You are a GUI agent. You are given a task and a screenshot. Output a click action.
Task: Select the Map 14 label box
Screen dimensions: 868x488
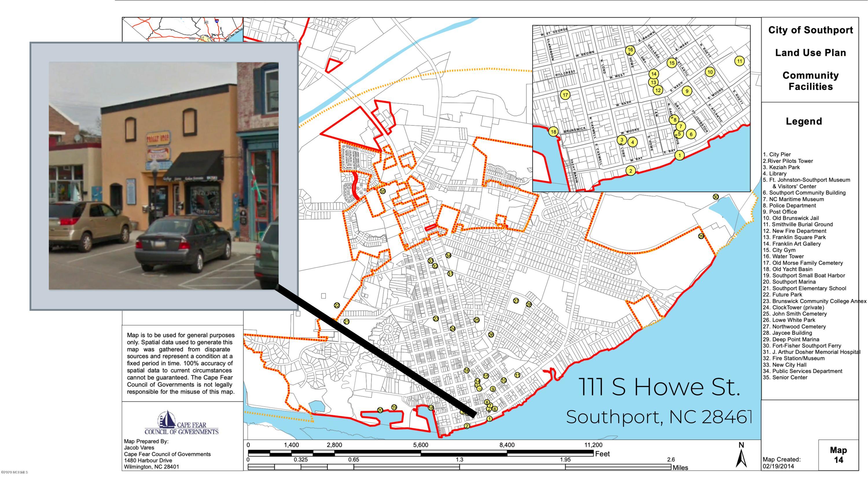pyautogui.click(x=838, y=455)
